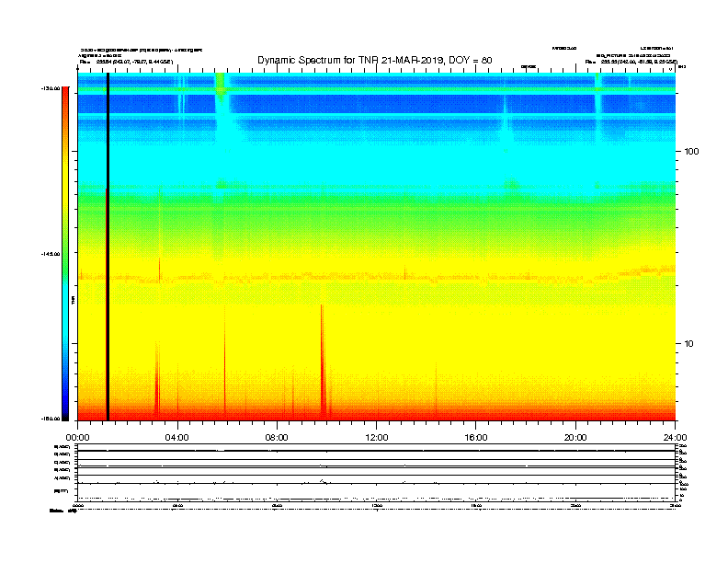The width and height of the screenshot is (728, 563).
Task: Click the tall red spike before 10:00
Action: pos(323,362)
